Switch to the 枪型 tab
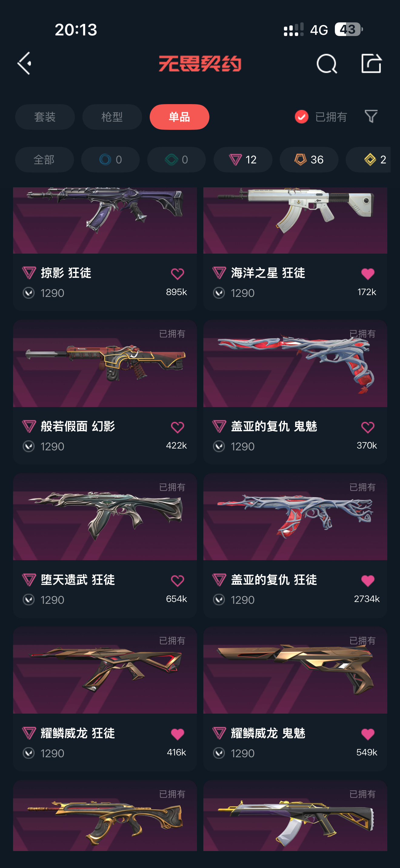The width and height of the screenshot is (400, 868). pos(112,117)
